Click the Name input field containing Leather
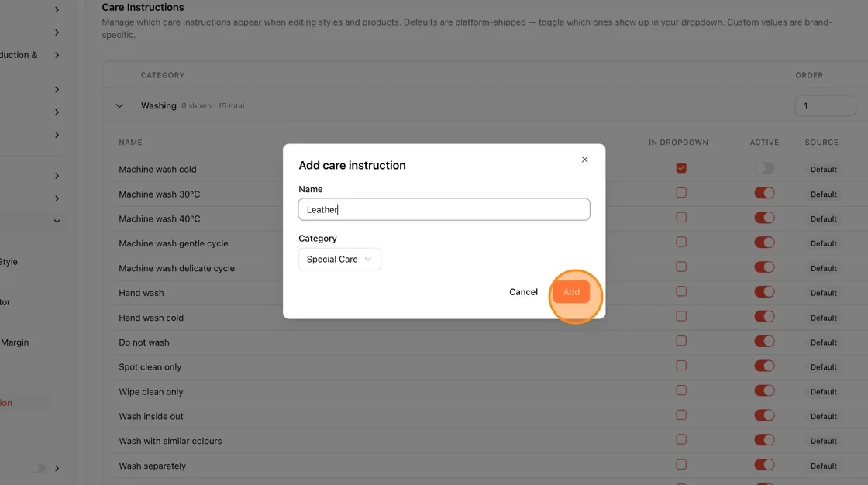The height and width of the screenshot is (485, 868). point(444,209)
